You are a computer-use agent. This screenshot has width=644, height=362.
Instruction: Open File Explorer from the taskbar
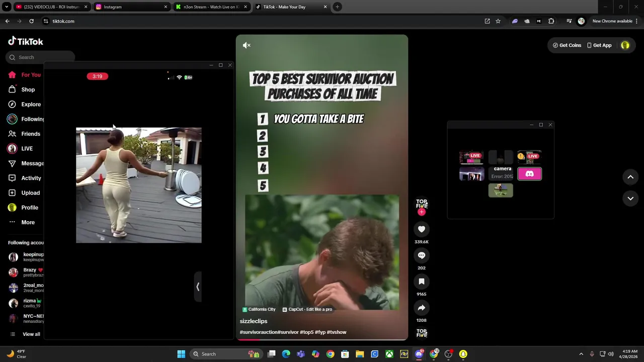click(360, 354)
